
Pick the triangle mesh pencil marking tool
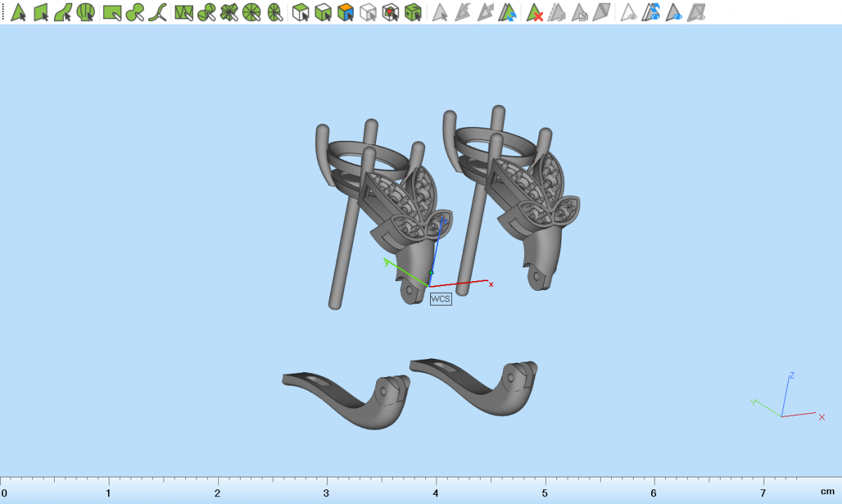(184, 12)
